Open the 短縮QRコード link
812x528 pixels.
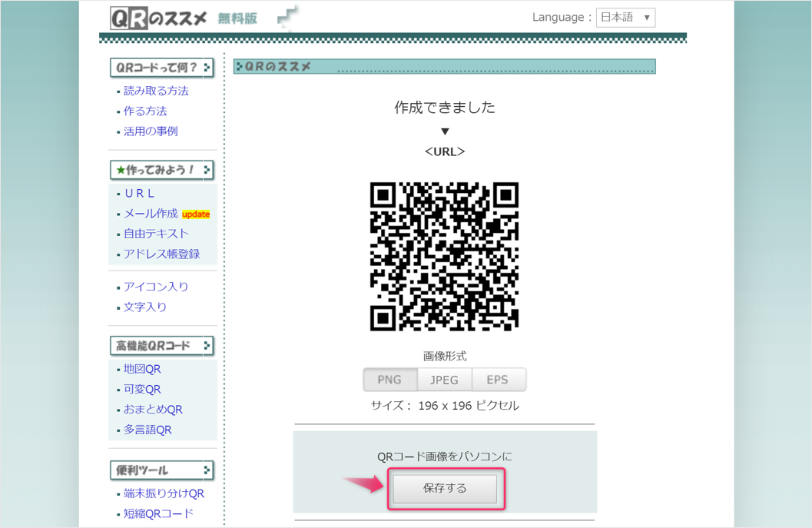point(158,513)
